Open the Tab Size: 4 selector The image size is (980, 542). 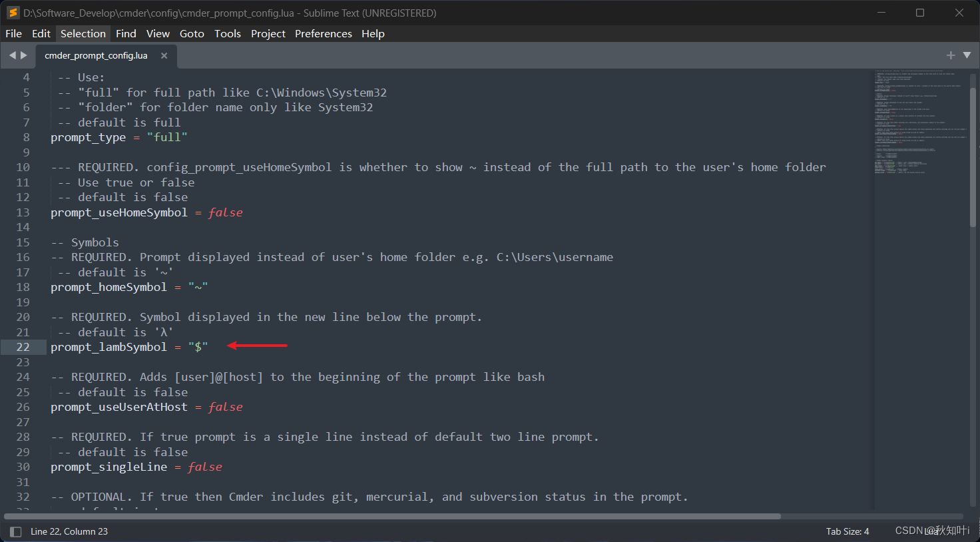[x=847, y=531]
